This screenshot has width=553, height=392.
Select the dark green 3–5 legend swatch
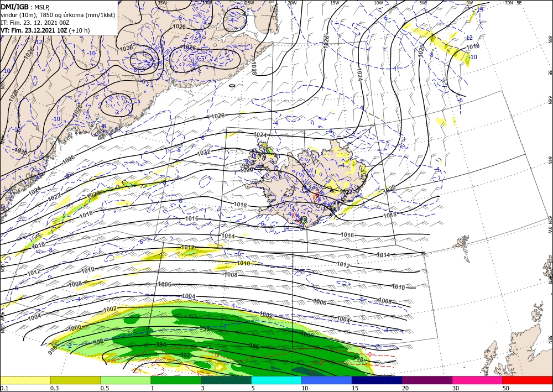click(226, 380)
